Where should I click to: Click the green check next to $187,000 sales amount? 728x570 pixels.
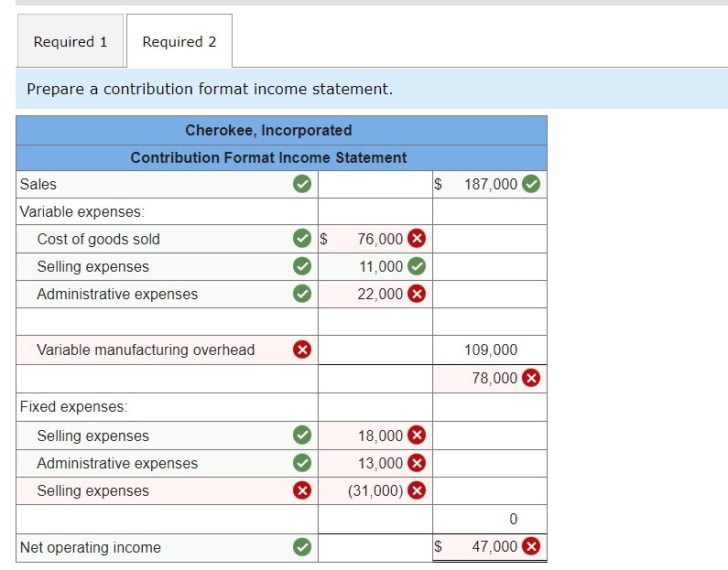[531, 184]
